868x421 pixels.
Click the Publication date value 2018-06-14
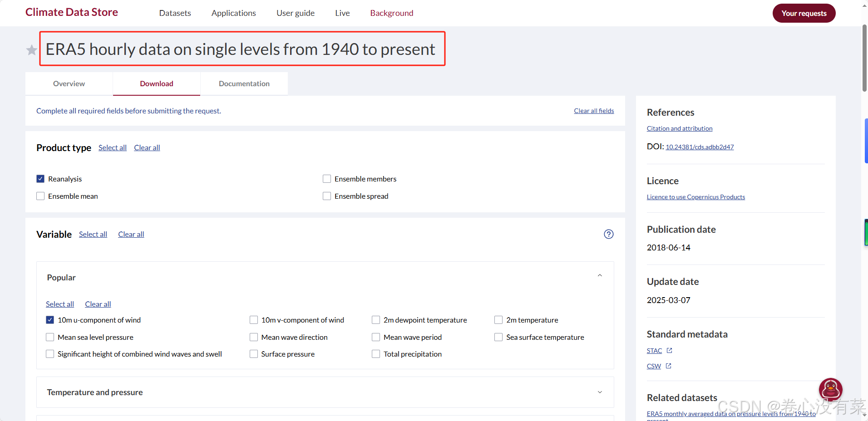pyautogui.click(x=669, y=248)
